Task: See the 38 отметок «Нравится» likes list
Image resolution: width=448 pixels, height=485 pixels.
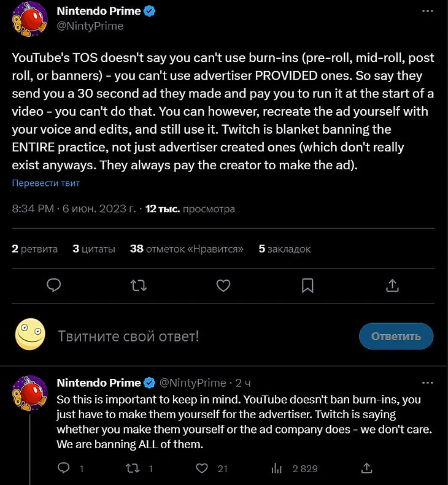Action: [187, 249]
